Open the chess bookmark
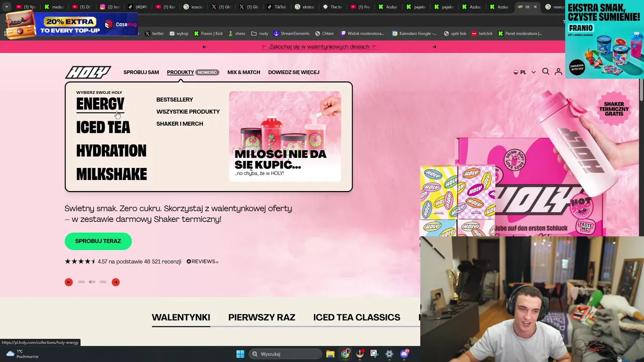Viewport: 644px width, 362px height. [236, 34]
